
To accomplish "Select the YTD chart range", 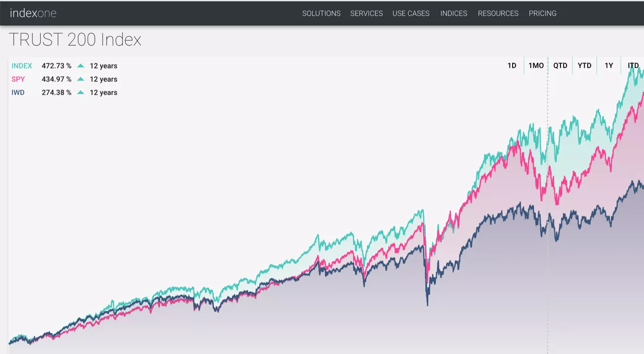I will [585, 65].
